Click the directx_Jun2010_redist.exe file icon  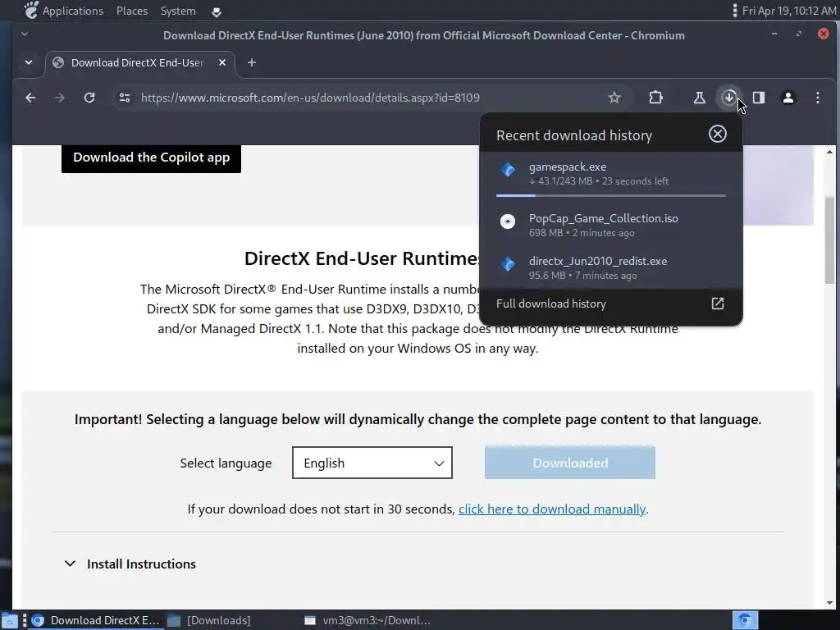click(508, 263)
